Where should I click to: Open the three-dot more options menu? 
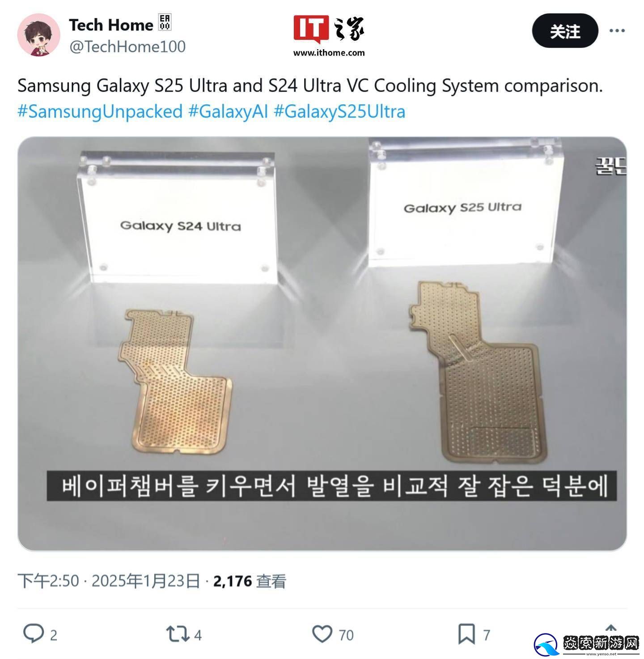click(x=617, y=30)
